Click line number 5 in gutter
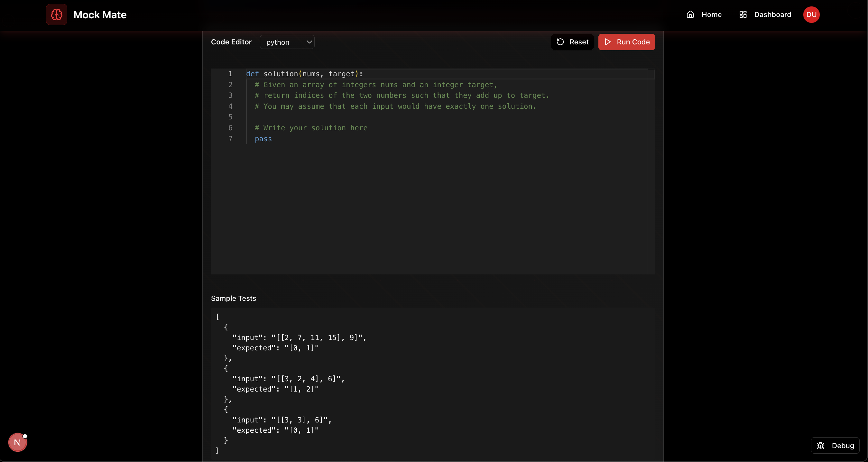The image size is (868, 462). pyautogui.click(x=230, y=117)
